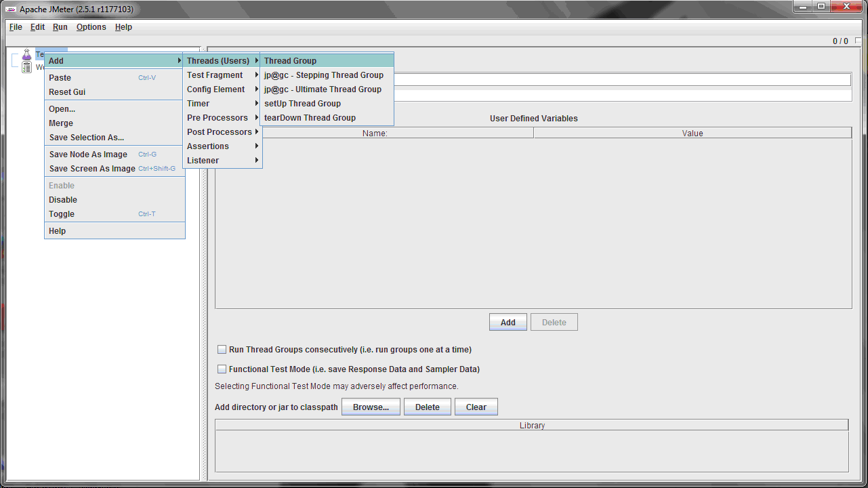Open the Options menu
Image resolution: width=868 pixels, height=488 pixels.
point(91,27)
